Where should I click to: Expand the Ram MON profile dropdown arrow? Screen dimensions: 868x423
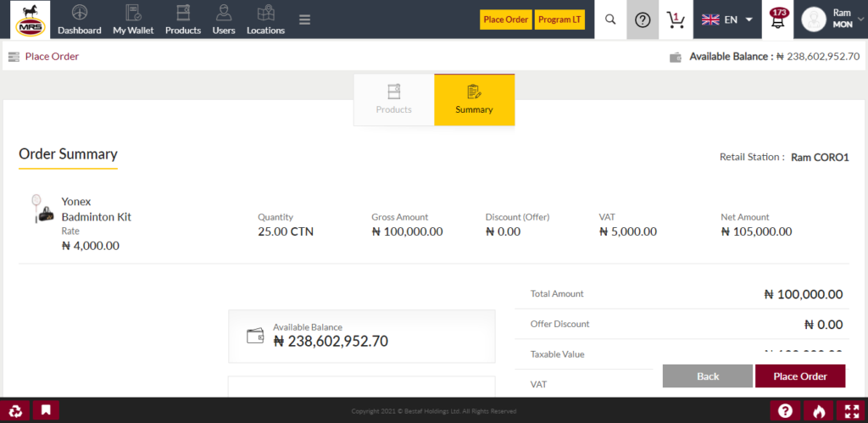pos(861,19)
